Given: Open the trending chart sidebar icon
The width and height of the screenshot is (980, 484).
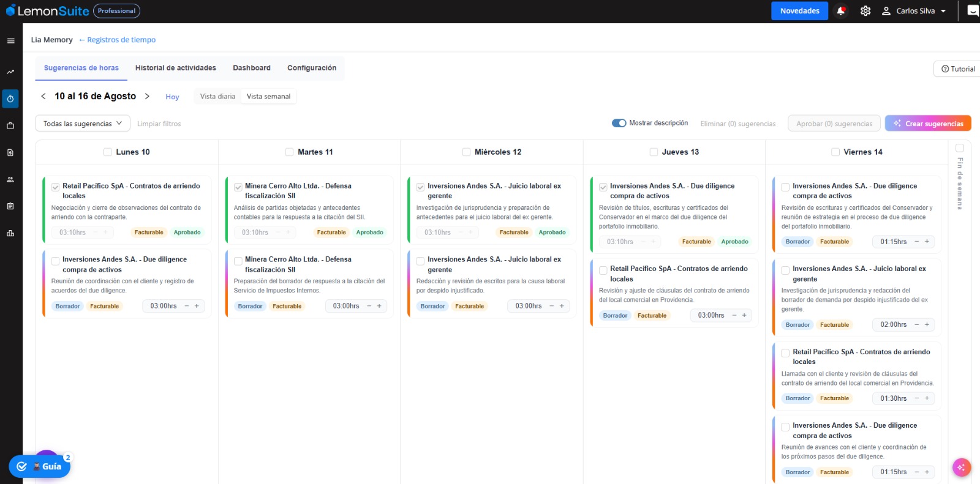Looking at the screenshot, I should click(x=10, y=72).
